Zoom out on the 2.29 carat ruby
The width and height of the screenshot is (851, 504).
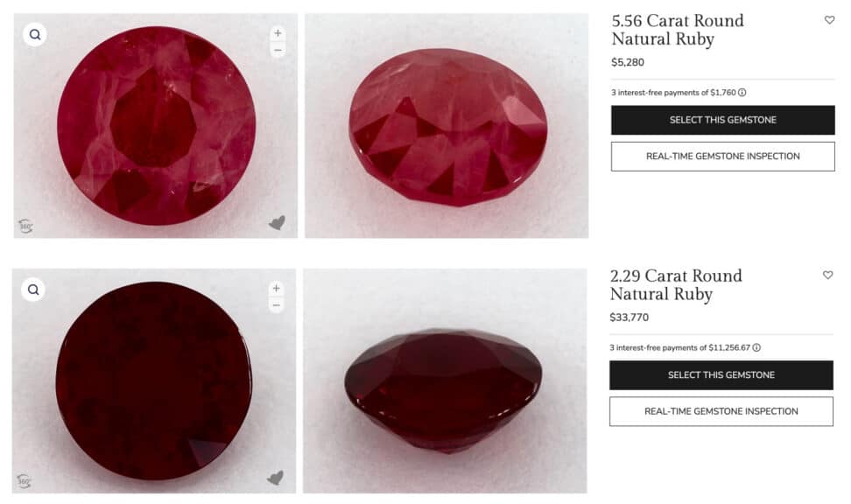[277, 305]
